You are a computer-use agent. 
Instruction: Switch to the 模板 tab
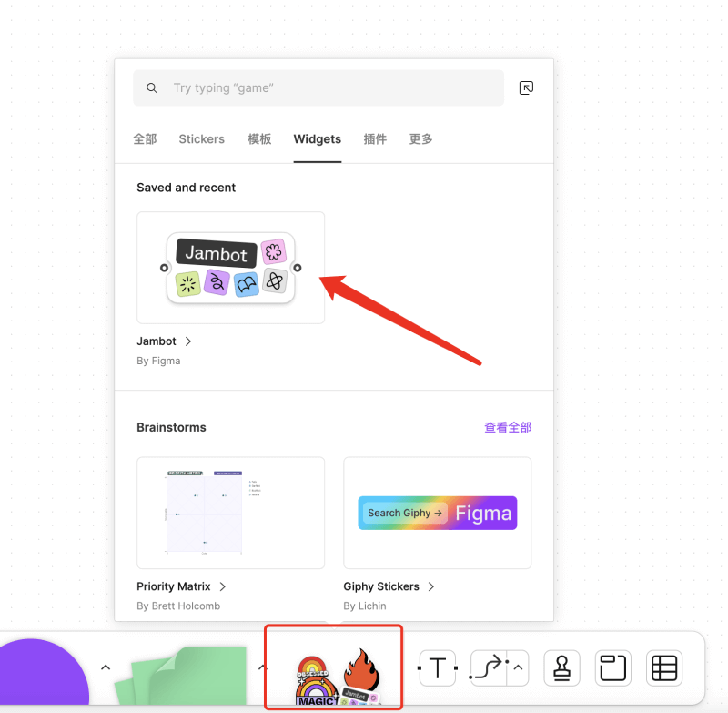tap(259, 139)
